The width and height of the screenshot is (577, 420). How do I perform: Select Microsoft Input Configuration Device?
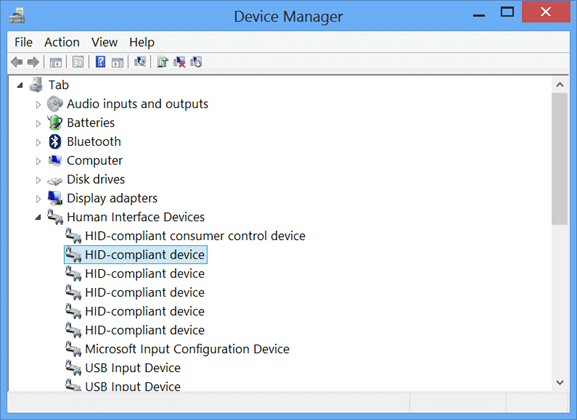click(x=187, y=349)
